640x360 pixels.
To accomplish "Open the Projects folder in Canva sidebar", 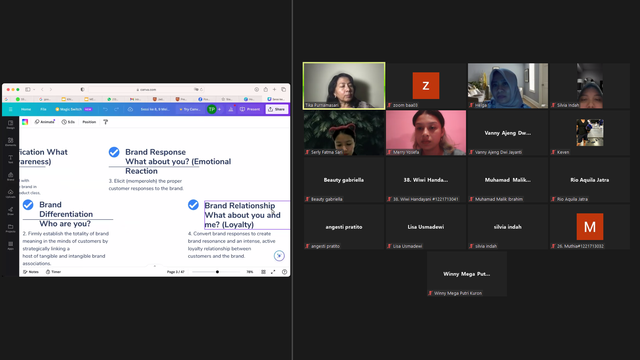I will 11,228.
